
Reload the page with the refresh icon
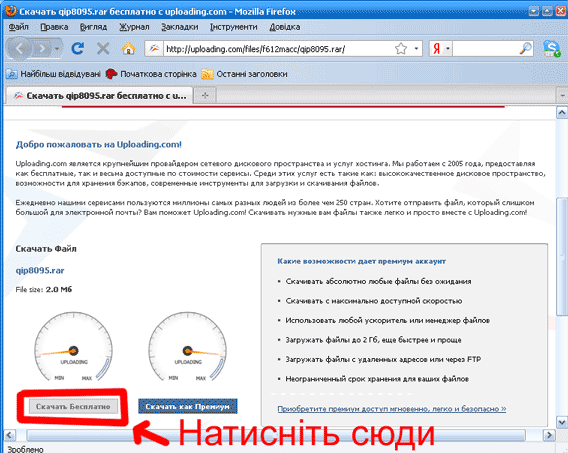click(x=78, y=48)
